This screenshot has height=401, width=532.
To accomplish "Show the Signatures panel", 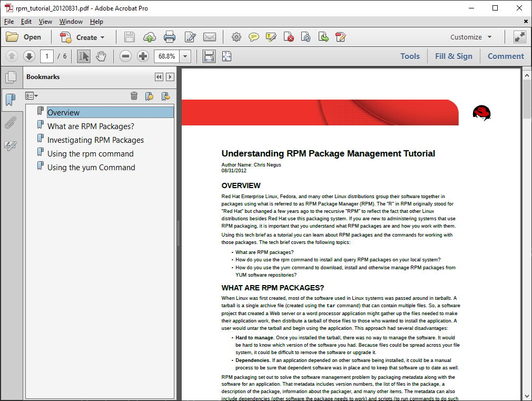I will [11, 145].
